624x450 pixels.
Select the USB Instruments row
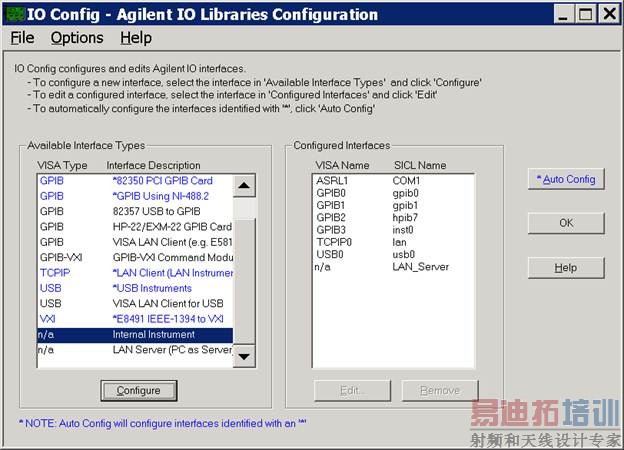pyautogui.click(x=135, y=288)
